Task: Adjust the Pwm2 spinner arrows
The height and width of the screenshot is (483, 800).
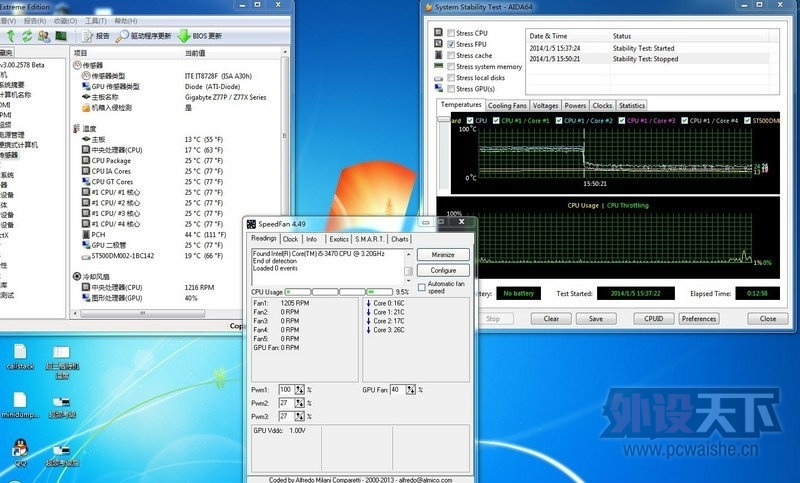Action: (299, 403)
